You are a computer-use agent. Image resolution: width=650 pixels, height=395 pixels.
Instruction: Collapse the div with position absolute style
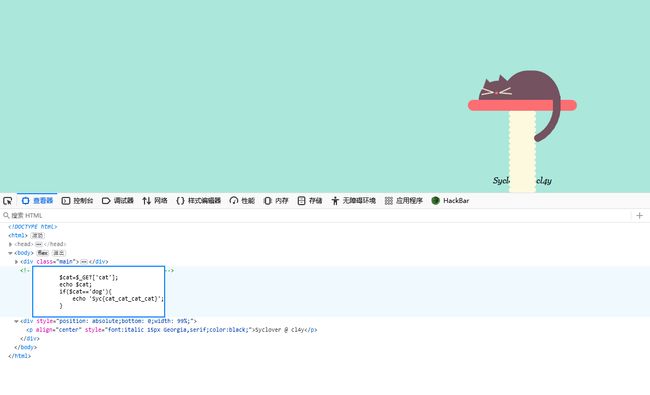(x=16, y=321)
